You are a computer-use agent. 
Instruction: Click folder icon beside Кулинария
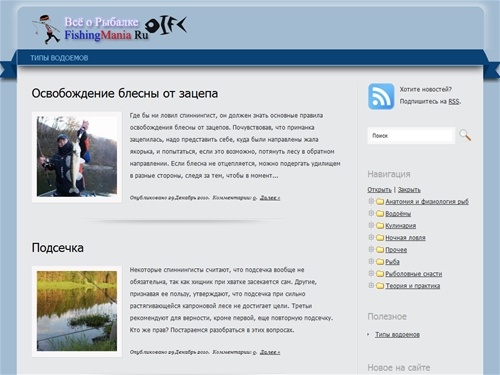pos(380,226)
